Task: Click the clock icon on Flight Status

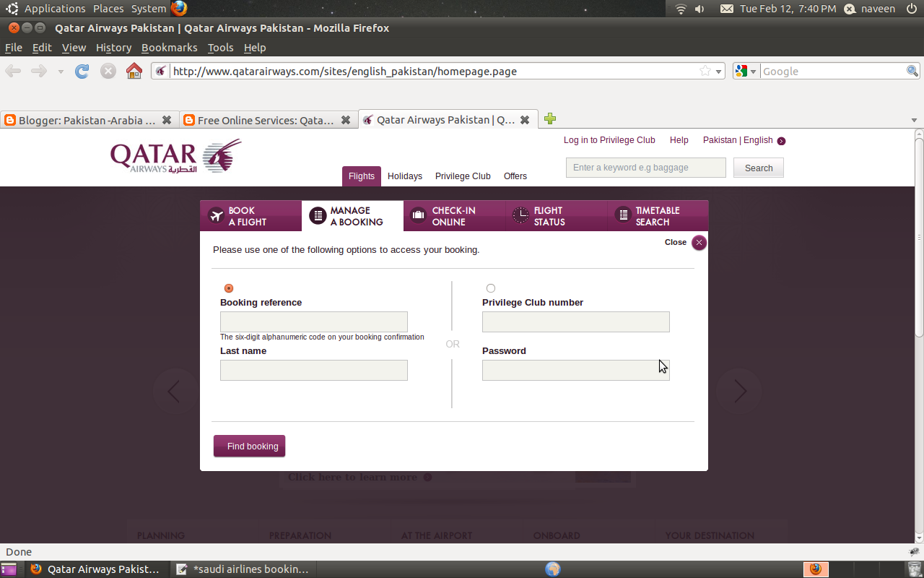Action: click(x=520, y=215)
